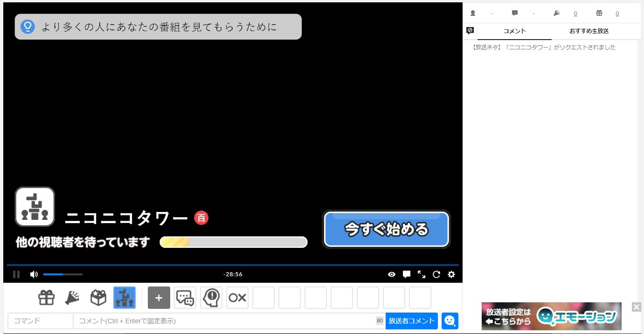This screenshot has height=334, width=644.
Task: Click the ad points cracker icon in header
Action: [557, 14]
